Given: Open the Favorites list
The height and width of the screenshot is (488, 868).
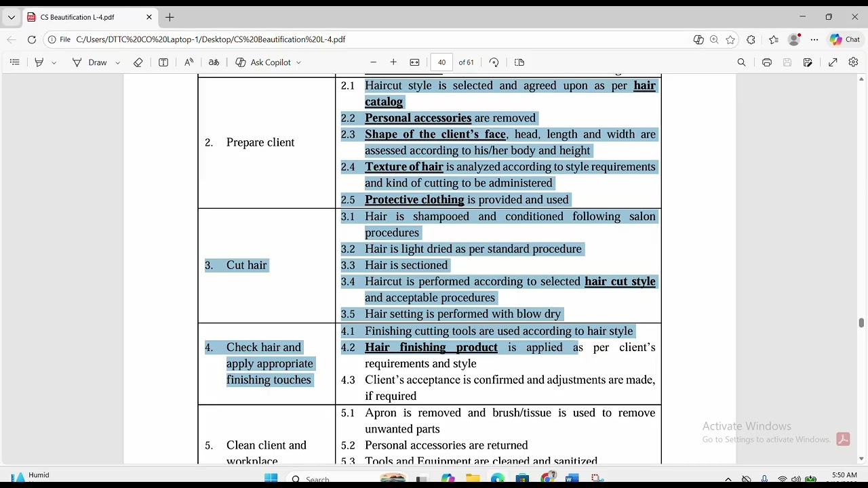Looking at the screenshot, I should click(x=774, y=39).
